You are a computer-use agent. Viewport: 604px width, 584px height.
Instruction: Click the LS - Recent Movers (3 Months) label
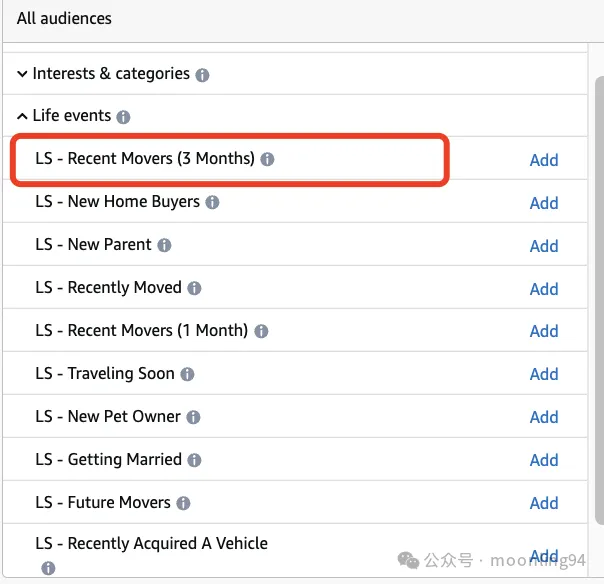pos(145,159)
